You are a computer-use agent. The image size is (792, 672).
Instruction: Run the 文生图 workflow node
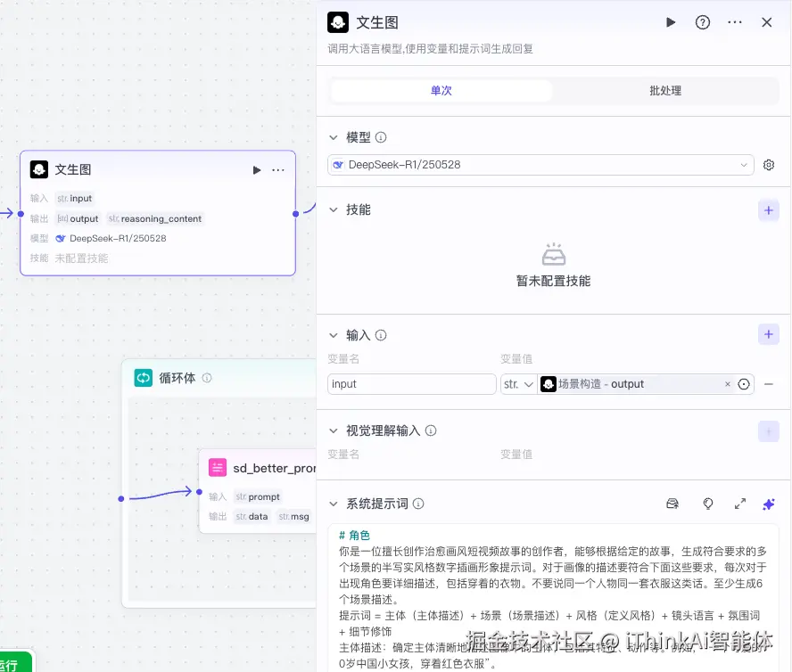(x=670, y=22)
